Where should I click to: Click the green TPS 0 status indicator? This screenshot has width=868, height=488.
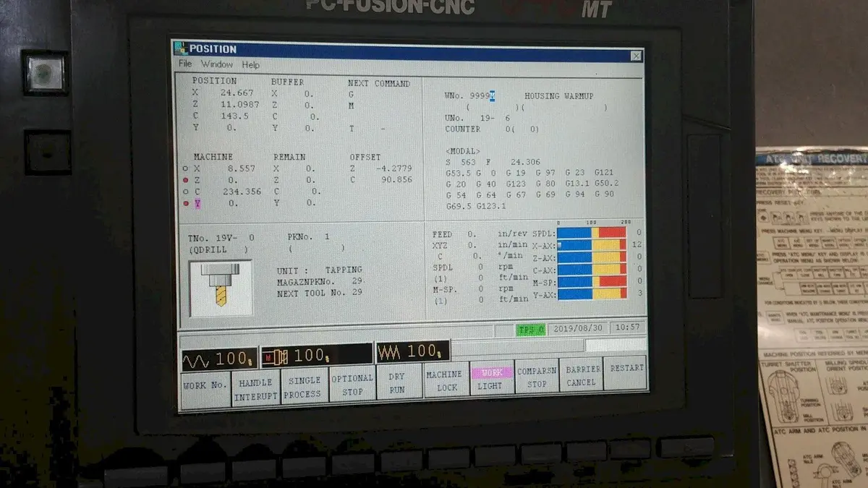tap(531, 329)
